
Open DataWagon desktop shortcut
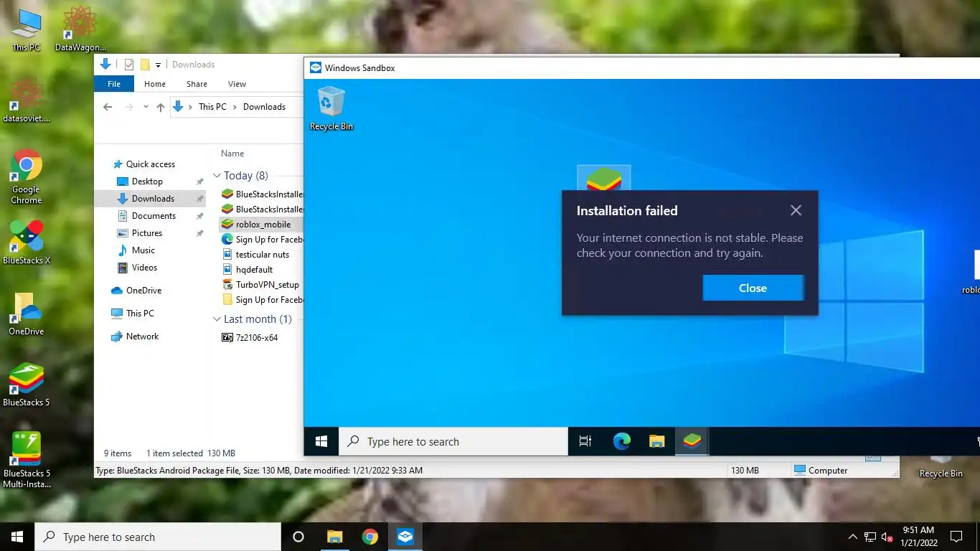coord(80,30)
